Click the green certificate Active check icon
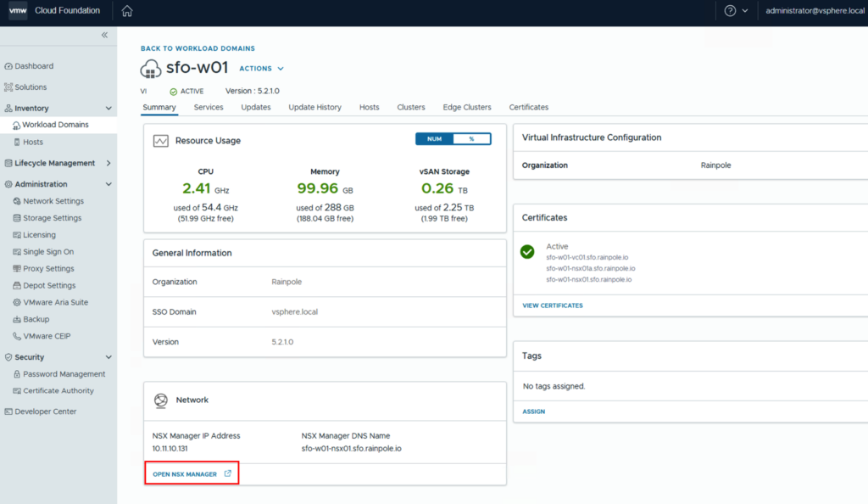Image resolution: width=868 pixels, height=504 pixels. click(x=527, y=251)
